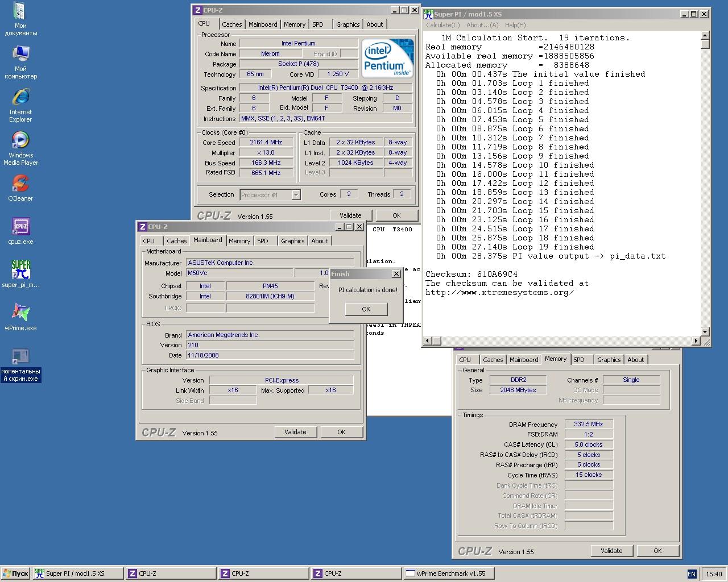Close the Finish dialog
This screenshot has height=582, width=728.
click(396, 274)
